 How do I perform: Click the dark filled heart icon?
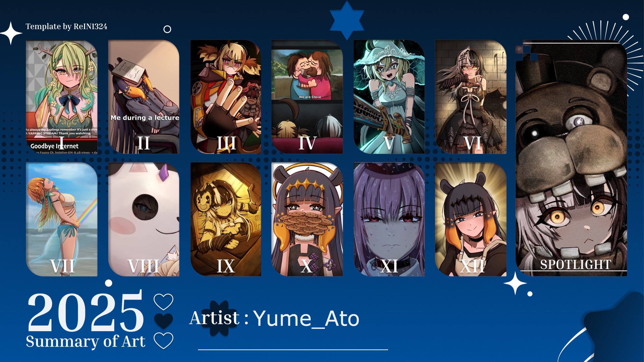164,321
